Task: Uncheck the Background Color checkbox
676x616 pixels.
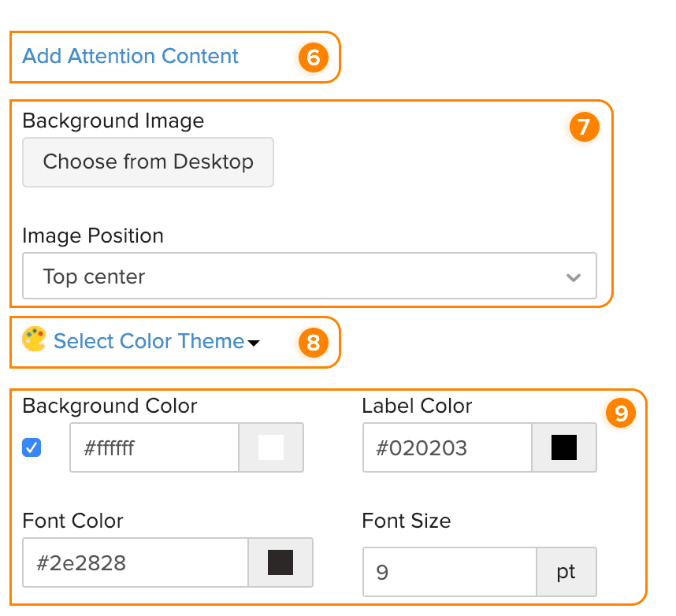Action: 32,447
